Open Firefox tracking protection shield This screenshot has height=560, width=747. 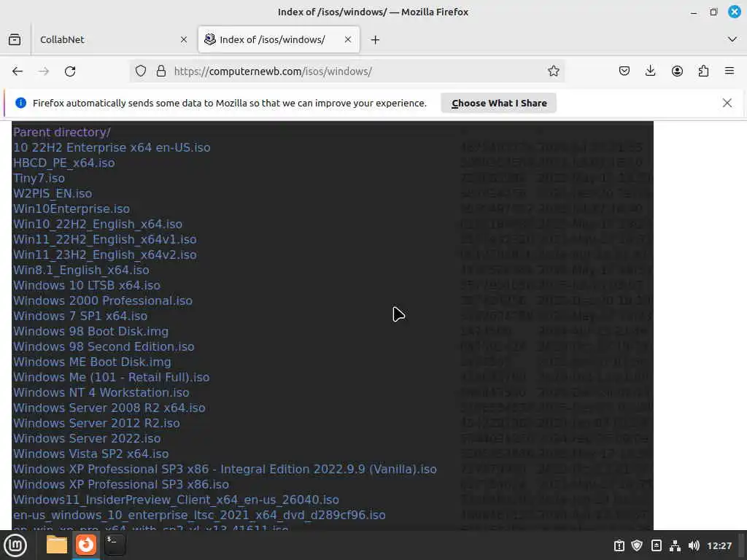coord(141,71)
